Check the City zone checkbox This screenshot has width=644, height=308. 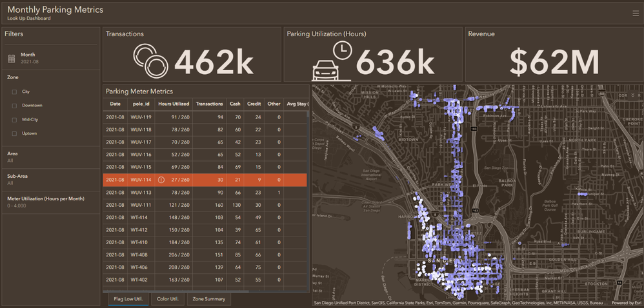(14, 91)
